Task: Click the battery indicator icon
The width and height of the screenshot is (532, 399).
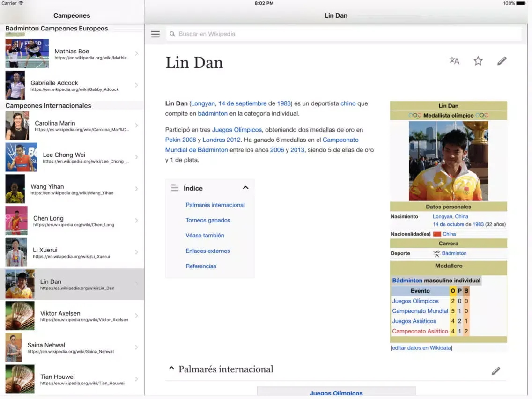Action: click(521, 3)
